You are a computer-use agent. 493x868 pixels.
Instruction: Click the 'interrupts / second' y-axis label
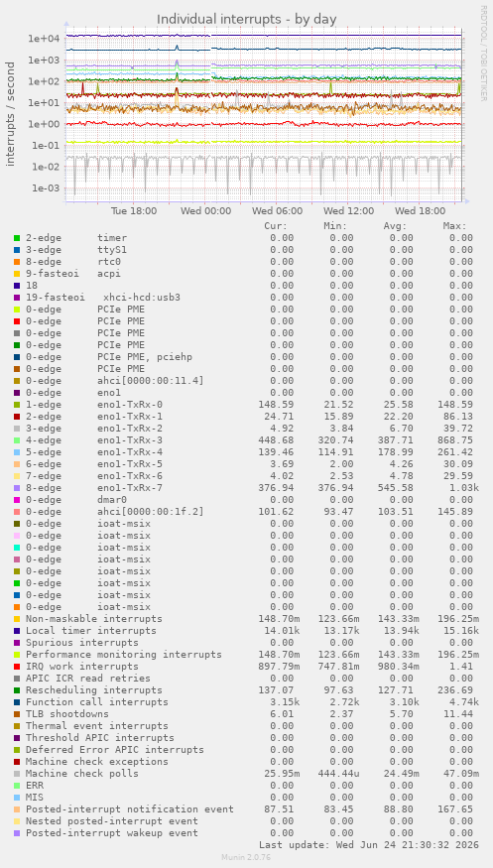[11, 113]
